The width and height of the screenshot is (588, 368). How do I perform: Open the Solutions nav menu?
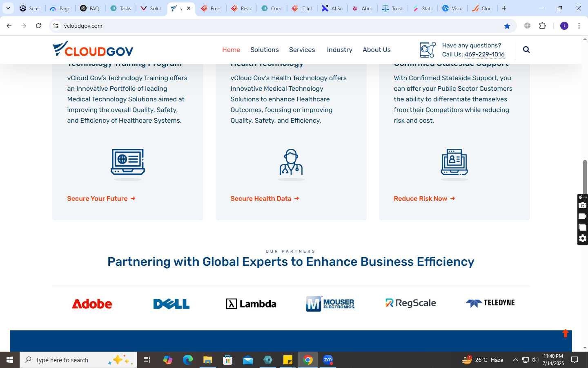point(265,49)
